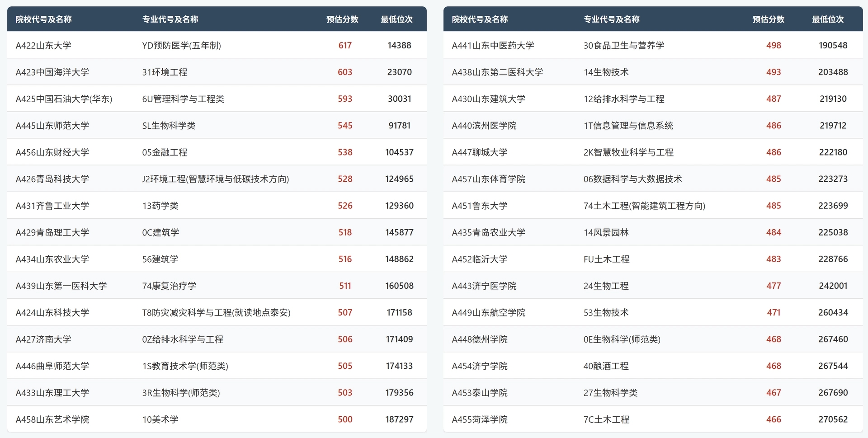Select A449山东航空学院
The width and height of the screenshot is (868, 438).
(488, 312)
